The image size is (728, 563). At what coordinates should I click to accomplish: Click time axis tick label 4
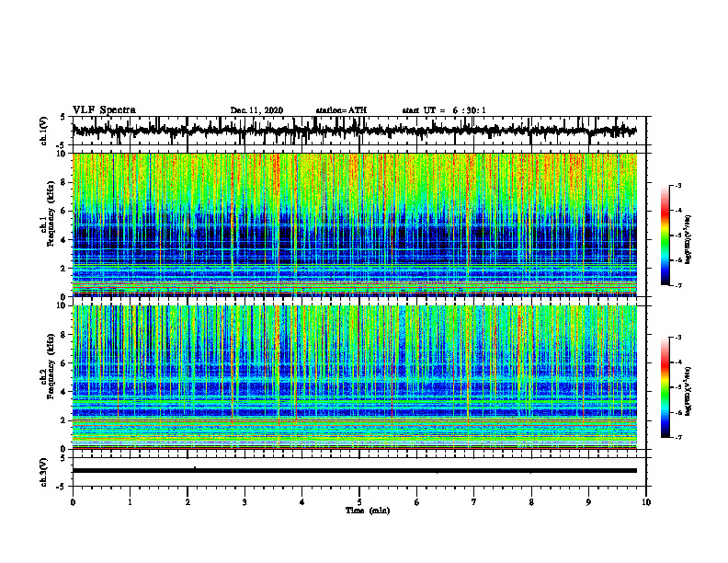(x=302, y=502)
